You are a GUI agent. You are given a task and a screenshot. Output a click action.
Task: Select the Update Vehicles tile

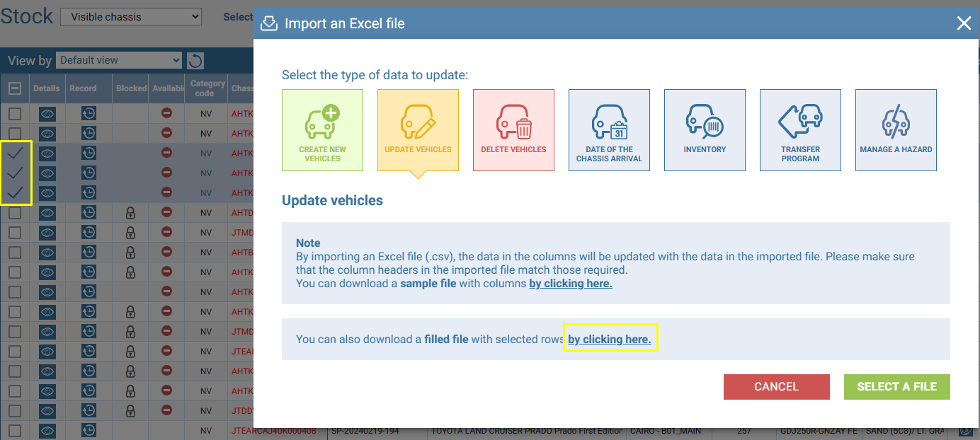tap(418, 130)
